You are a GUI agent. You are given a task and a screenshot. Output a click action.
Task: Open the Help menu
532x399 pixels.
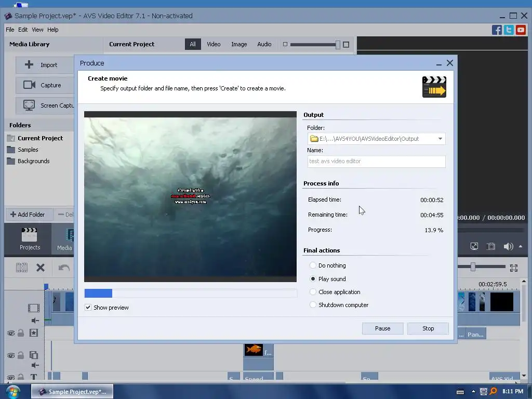tap(52, 30)
